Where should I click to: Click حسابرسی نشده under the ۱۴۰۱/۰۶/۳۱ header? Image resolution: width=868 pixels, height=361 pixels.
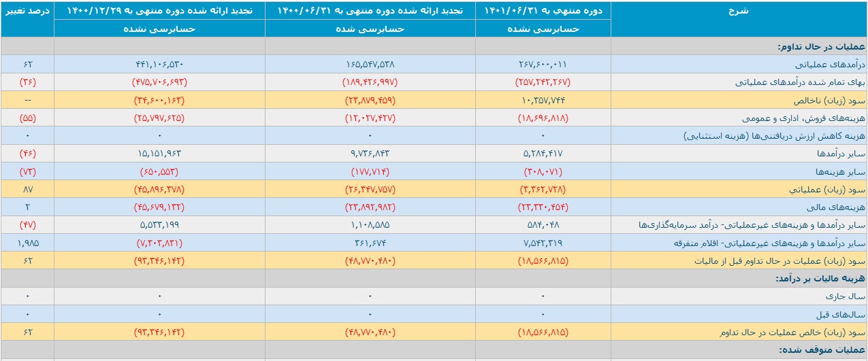click(x=543, y=29)
